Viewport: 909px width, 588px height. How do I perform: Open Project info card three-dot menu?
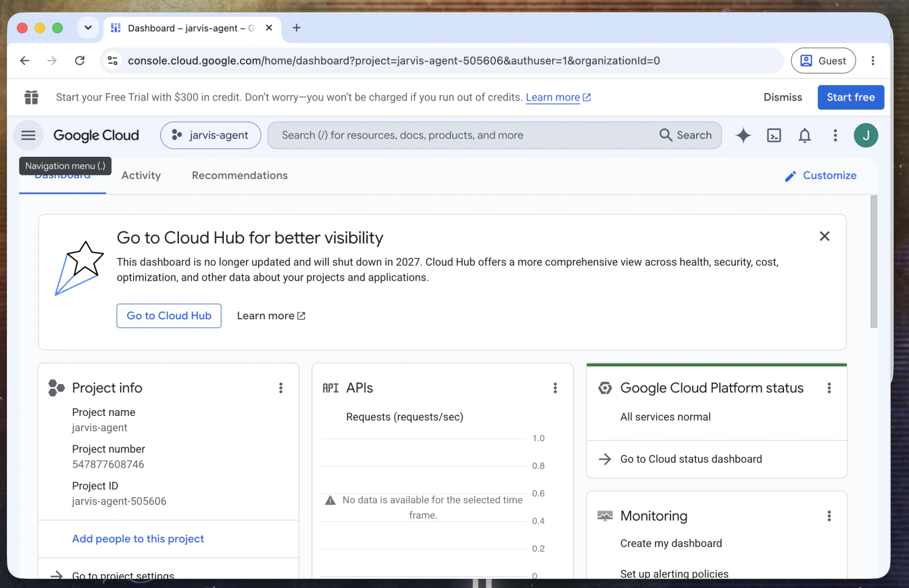tap(281, 388)
